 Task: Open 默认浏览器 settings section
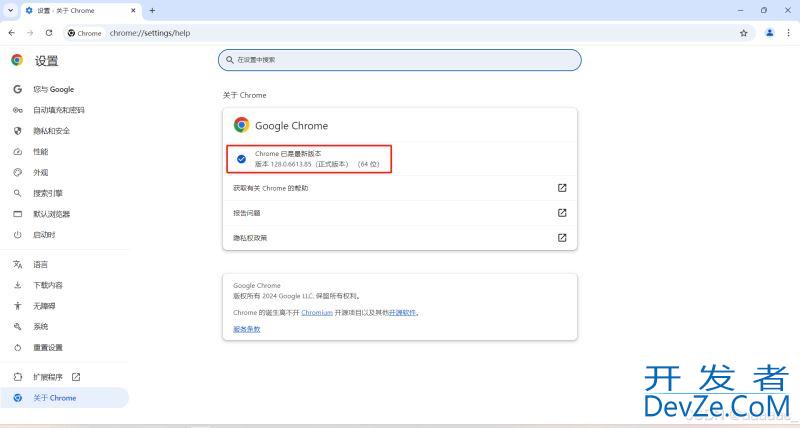pyautogui.click(x=64, y=214)
